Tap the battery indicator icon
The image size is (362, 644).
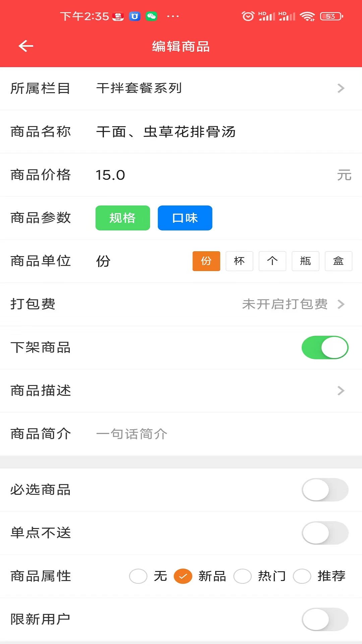pyautogui.click(x=331, y=16)
